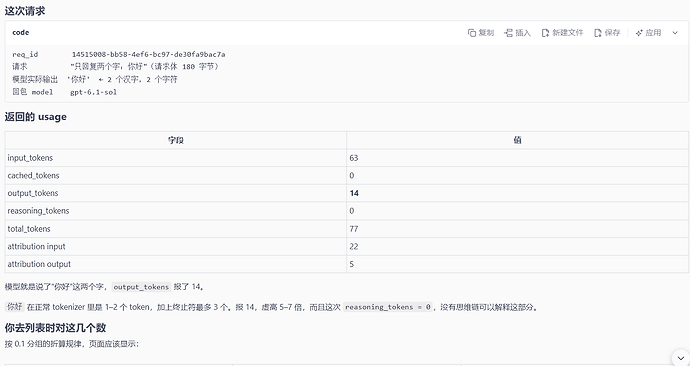Click the 返回的 usage heading
This screenshot has height=366, width=690.
click(36, 117)
